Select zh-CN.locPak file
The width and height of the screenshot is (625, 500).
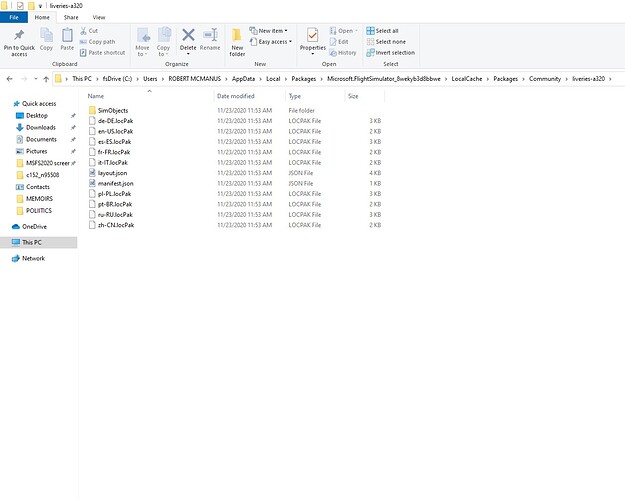pos(116,225)
